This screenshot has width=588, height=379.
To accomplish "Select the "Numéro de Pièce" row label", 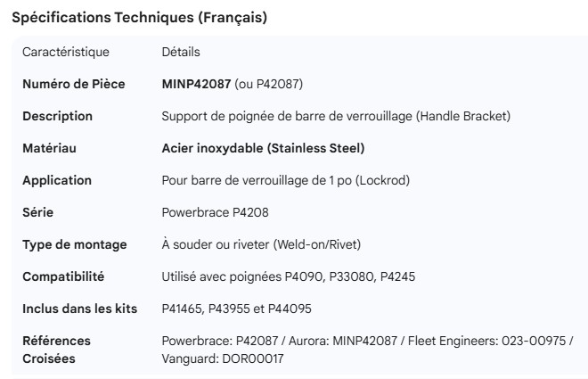I will (73, 84).
